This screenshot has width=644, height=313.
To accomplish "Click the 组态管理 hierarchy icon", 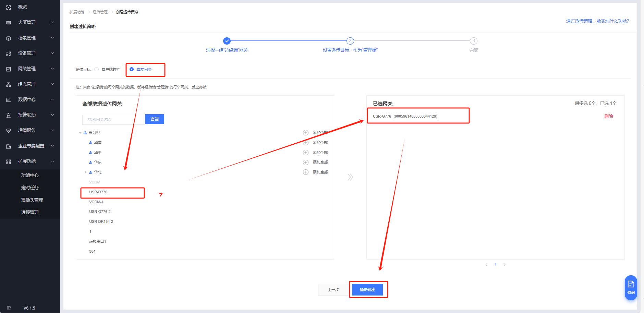I will coord(9,84).
